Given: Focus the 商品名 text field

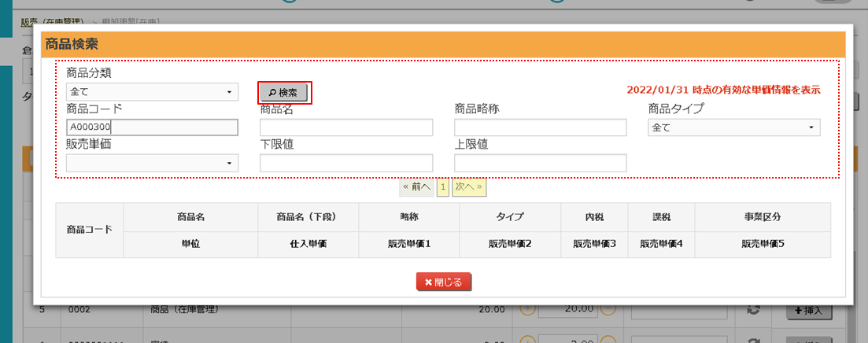Looking at the screenshot, I should pos(346,127).
